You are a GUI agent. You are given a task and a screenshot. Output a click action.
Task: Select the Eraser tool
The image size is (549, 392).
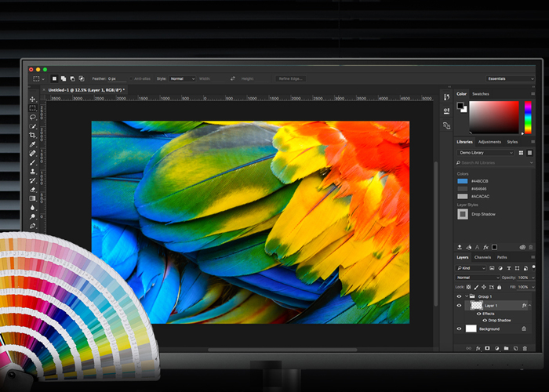pos(33,190)
